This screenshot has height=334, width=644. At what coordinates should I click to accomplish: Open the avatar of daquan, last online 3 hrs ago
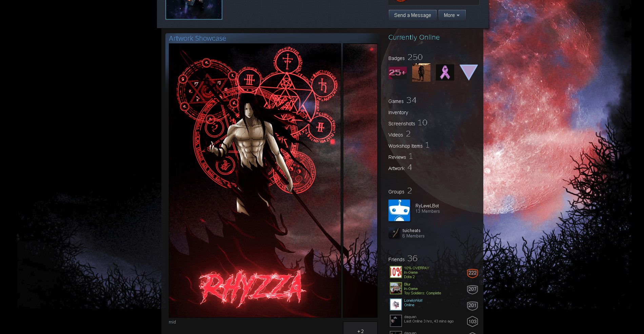pos(396,321)
